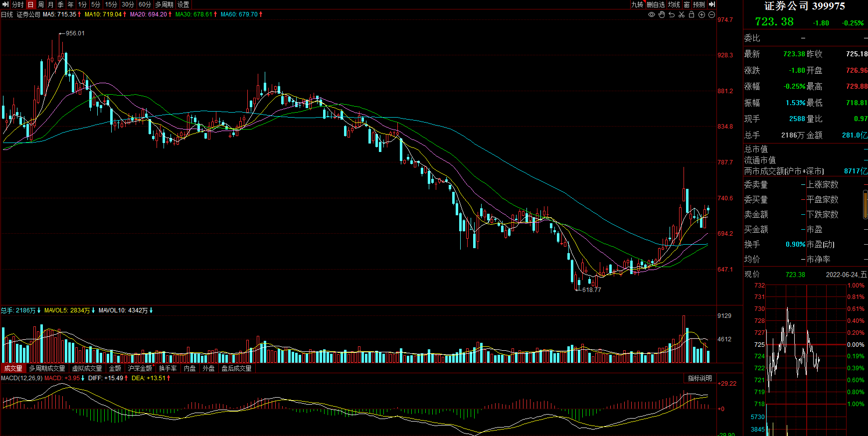
Task: Open 设置 settings button
Action: [x=183, y=4]
